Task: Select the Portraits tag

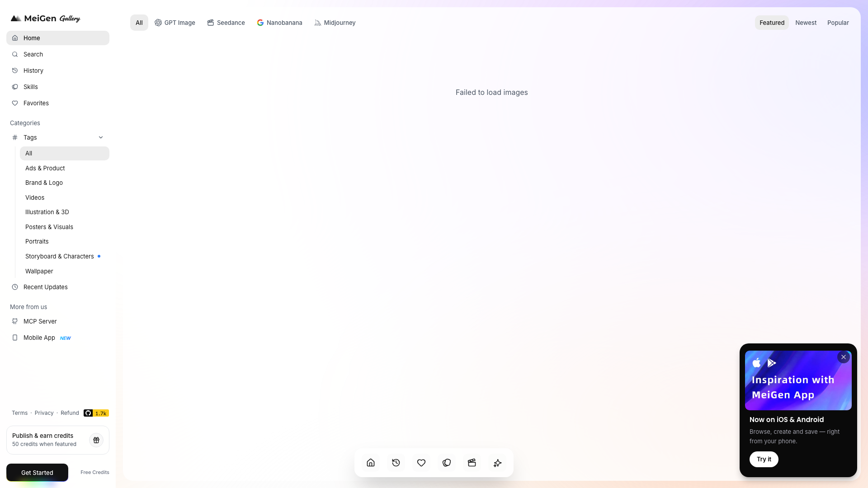Action: [65, 241]
